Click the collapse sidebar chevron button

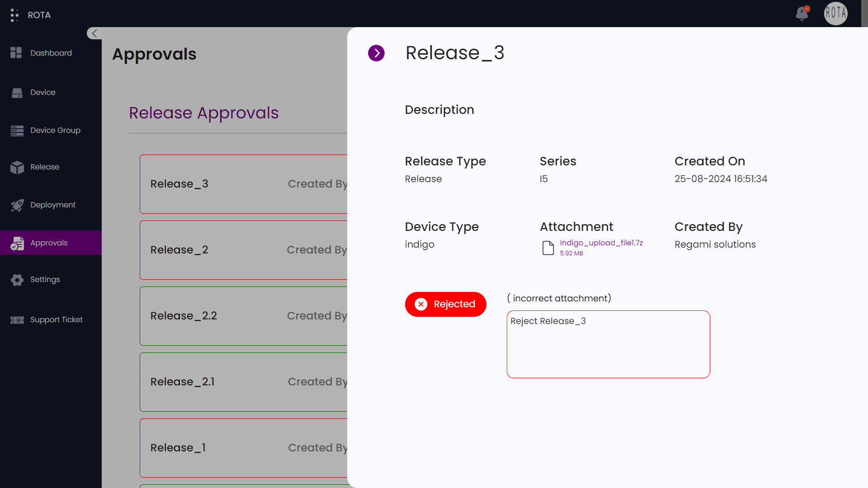click(x=95, y=33)
